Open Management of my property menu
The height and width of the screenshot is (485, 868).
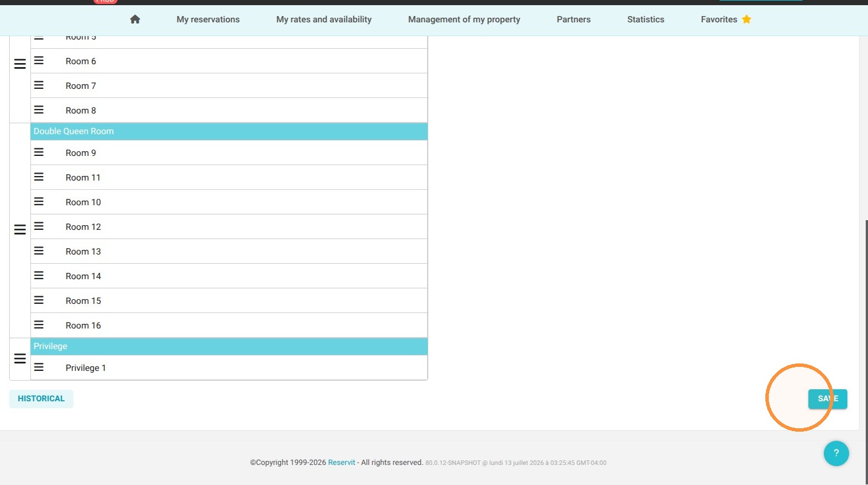pos(464,19)
